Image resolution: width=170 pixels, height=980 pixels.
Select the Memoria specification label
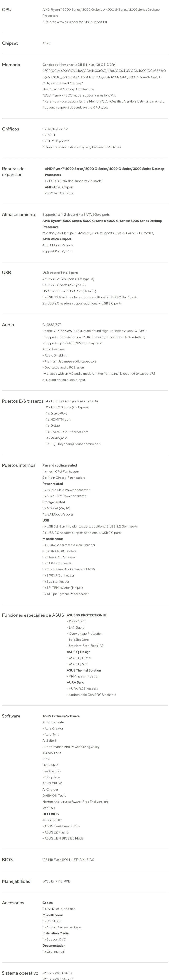point(11,65)
